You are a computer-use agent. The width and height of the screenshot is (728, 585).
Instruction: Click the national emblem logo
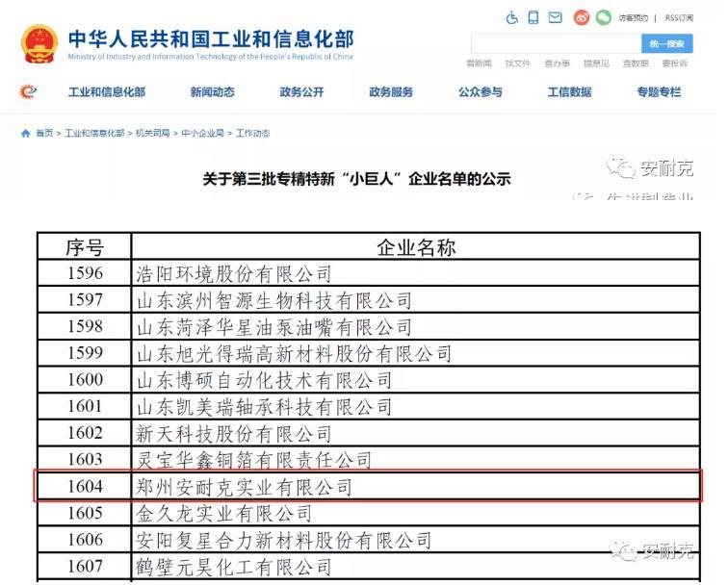(39, 43)
